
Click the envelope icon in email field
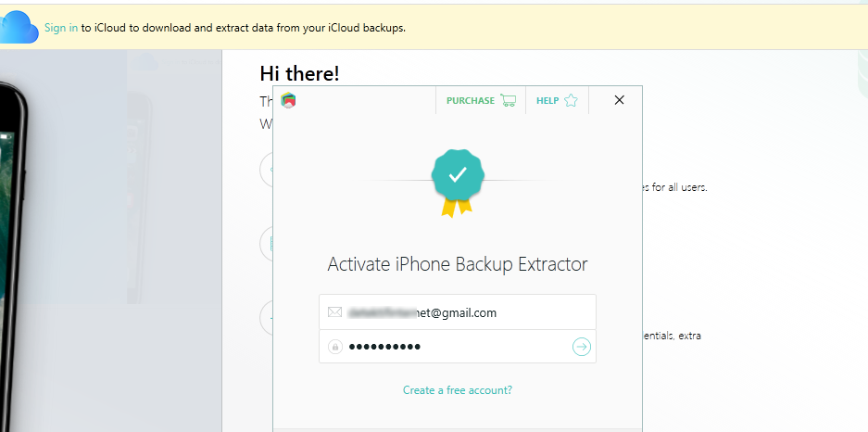pyautogui.click(x=335, y=312)
